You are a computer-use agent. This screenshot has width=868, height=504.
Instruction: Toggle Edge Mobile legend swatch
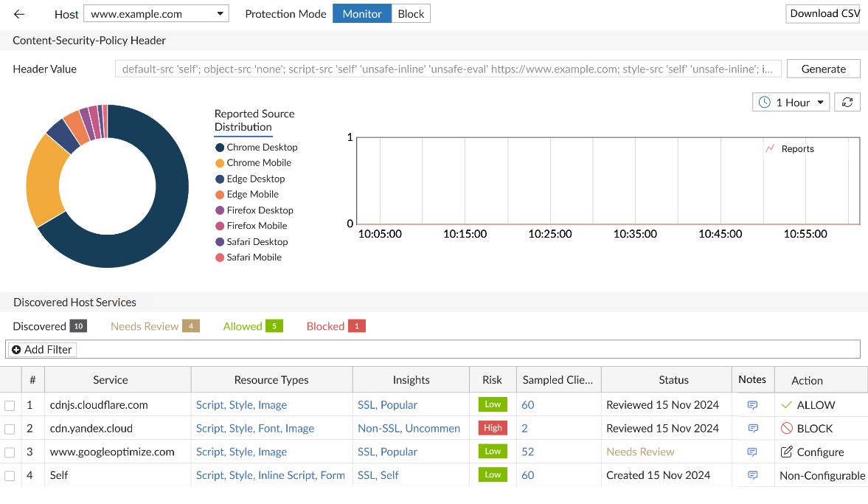pyautogui.click(x=220, y=194)
